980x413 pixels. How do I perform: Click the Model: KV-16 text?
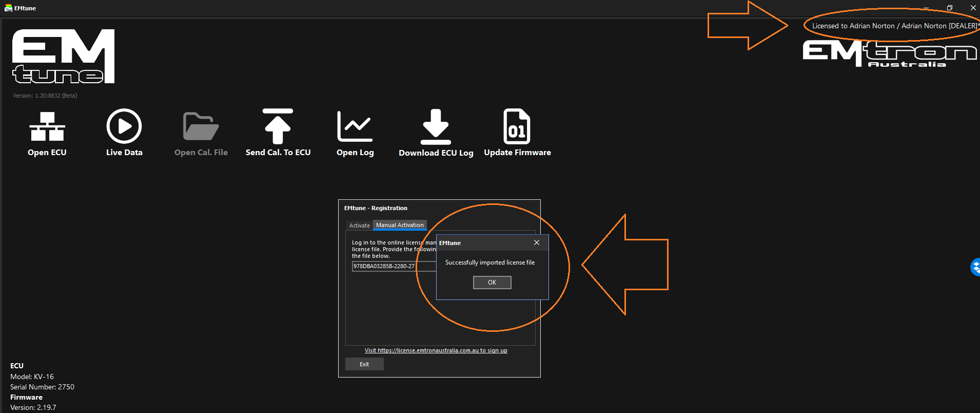click(x=32, y=377)
